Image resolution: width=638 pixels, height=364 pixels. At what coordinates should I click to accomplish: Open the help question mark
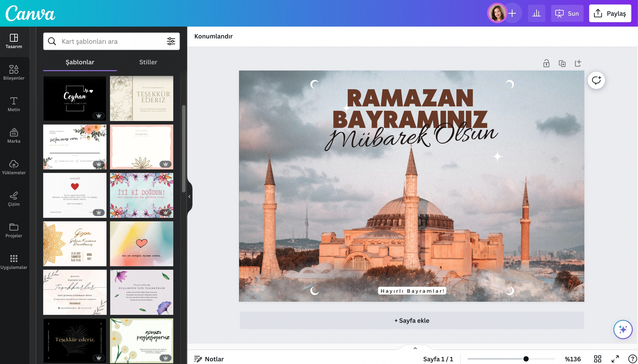pyautogui.click(x=632, y=359)
